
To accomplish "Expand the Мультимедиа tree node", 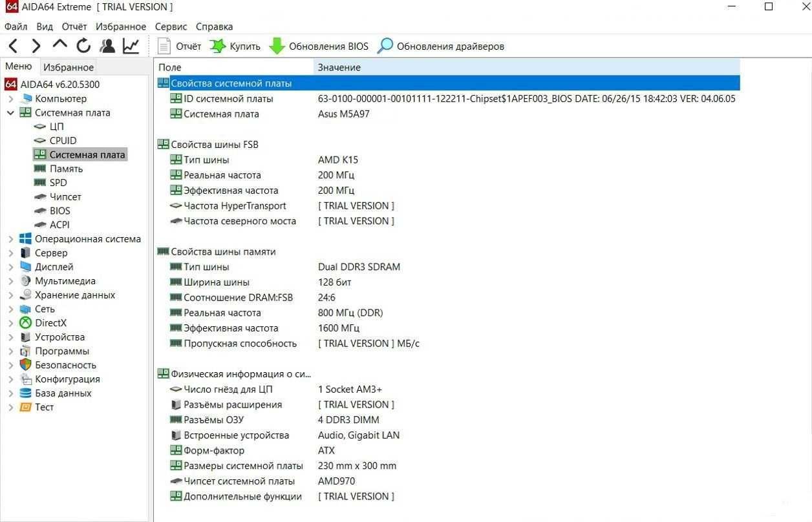I will [x=10, y=281].
